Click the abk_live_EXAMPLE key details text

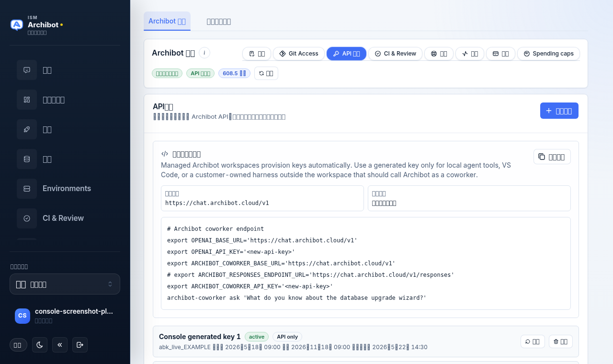293,347
